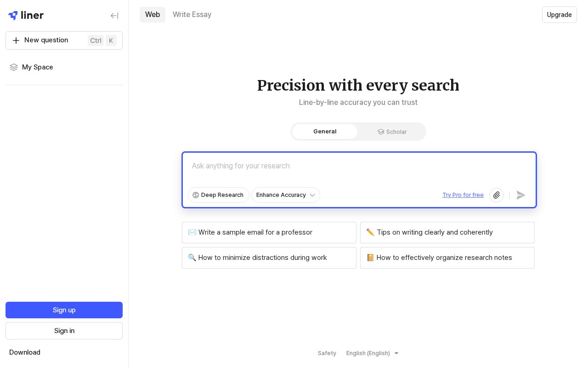Click the Sign up button
The image size is (588, 368).
(64, 310)
